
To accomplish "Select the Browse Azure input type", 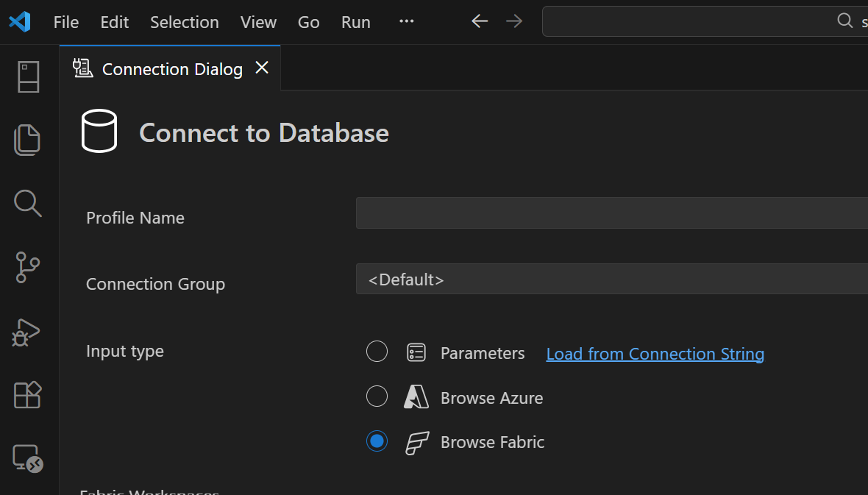I will coord(377,396).
